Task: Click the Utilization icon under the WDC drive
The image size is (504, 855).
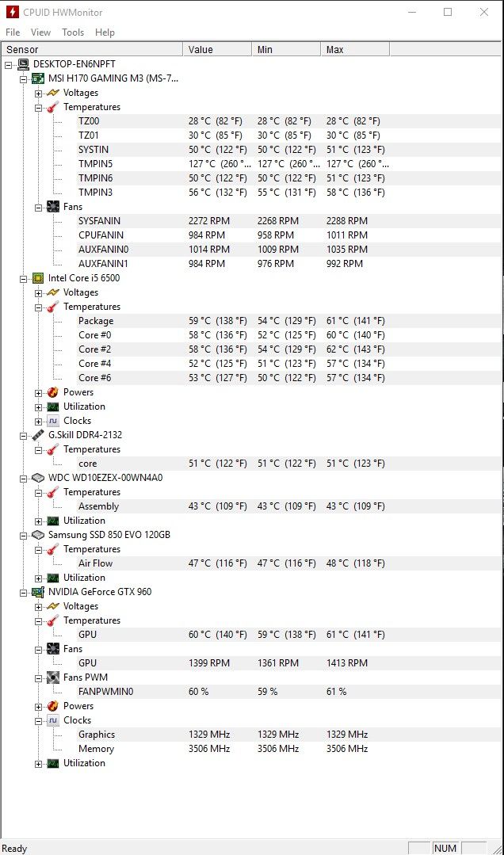Action: click(52, 521)
